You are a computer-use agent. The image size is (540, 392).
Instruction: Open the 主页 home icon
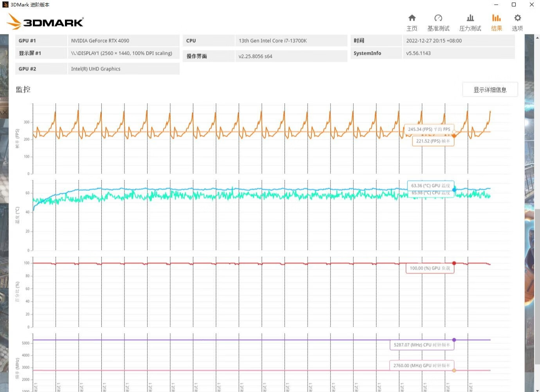pyautogui.click(x=412, y=18)
